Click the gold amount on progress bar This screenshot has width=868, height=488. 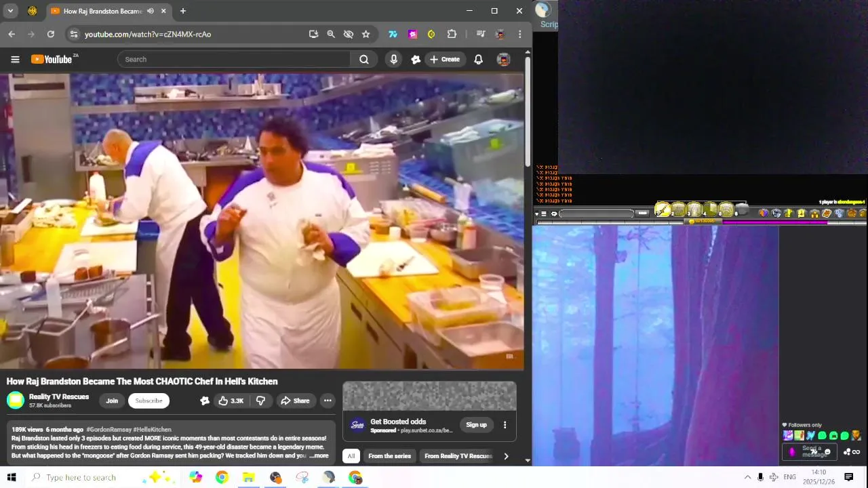pos(703,222)
